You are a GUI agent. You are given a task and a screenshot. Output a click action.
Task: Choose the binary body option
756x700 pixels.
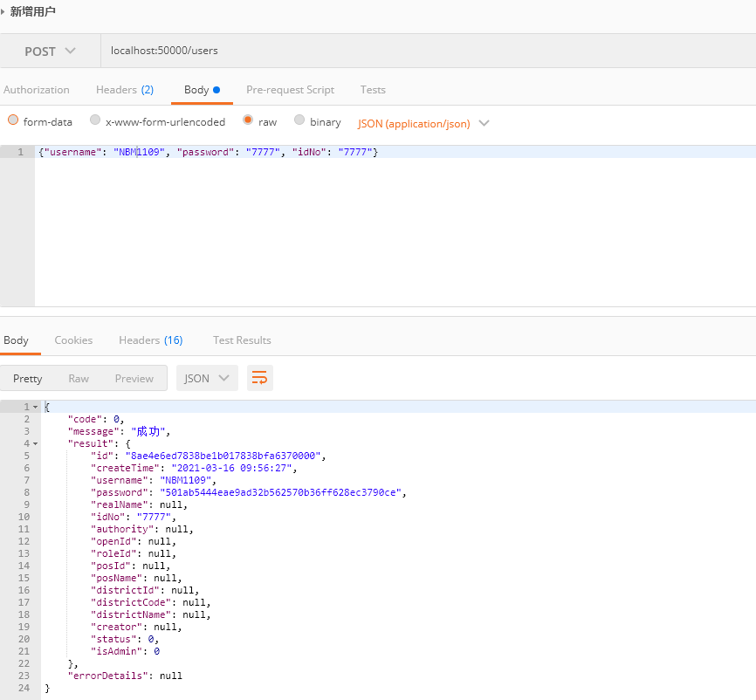(299, 120)
